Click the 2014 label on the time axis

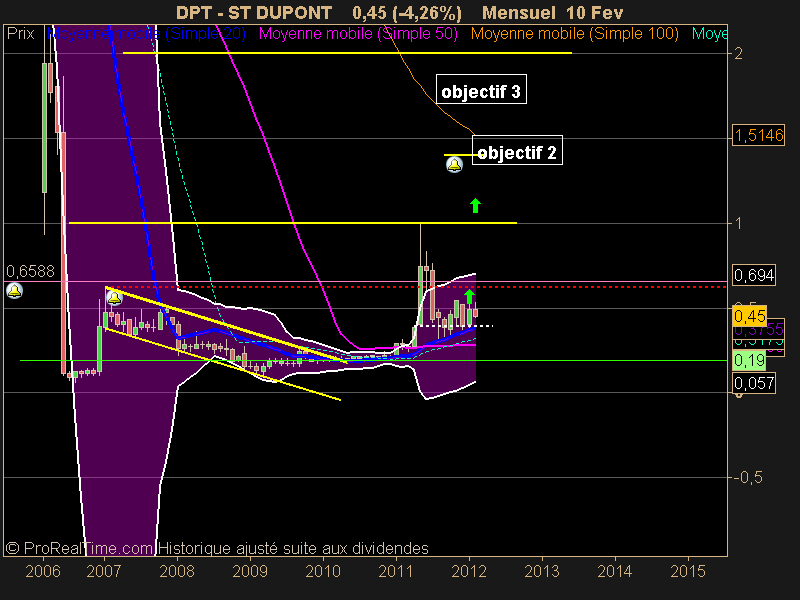coord(615,571)
